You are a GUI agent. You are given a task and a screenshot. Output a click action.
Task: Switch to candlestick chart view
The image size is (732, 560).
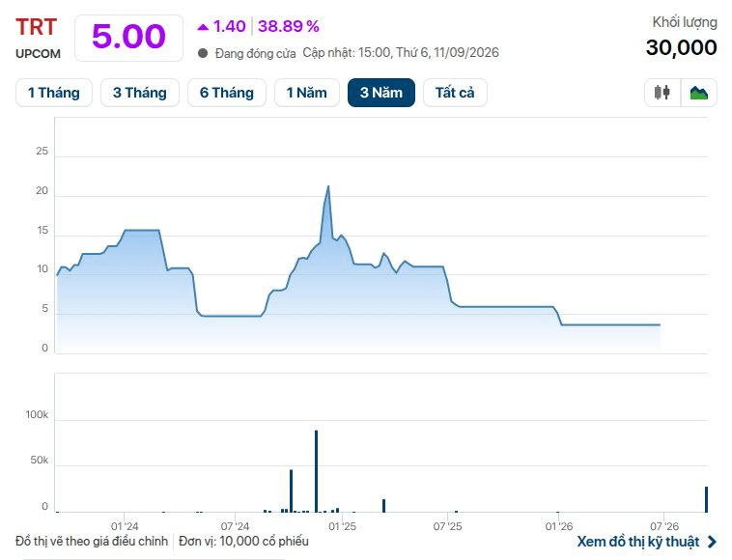[662, 93]
